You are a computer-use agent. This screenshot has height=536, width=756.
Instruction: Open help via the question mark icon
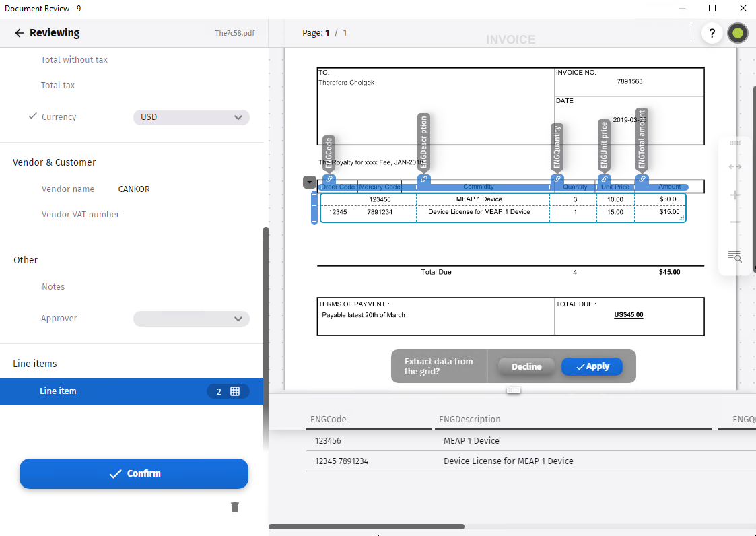(x=712, y=33)
